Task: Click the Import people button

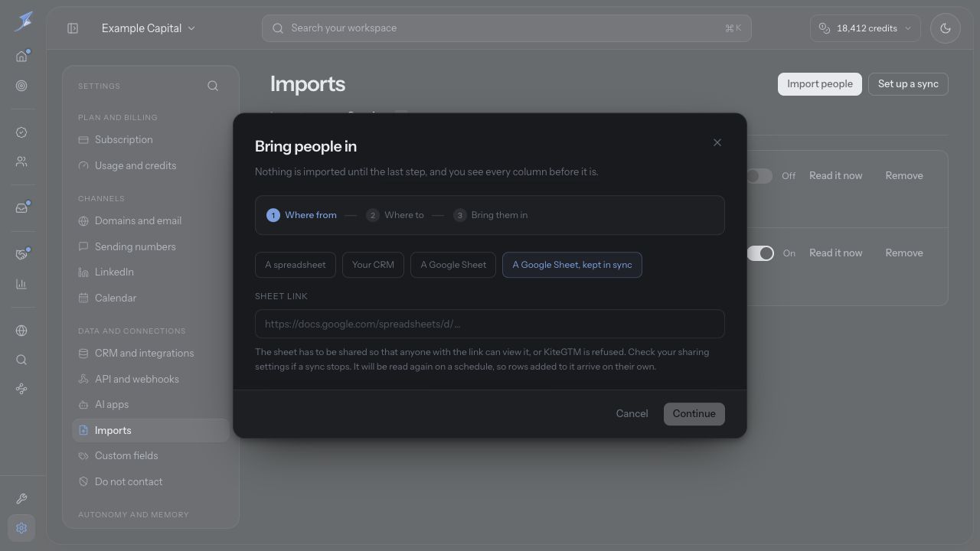Action: coord(820,84)
